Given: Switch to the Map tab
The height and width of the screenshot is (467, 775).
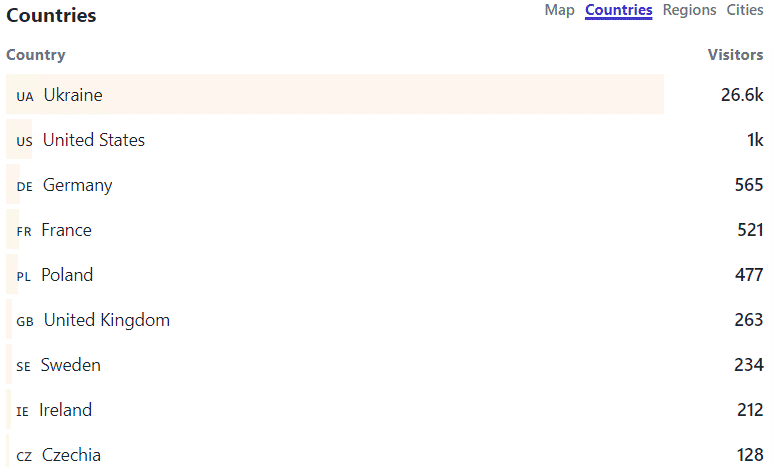Looking at the screenshot, I should [x=559, y=10].
